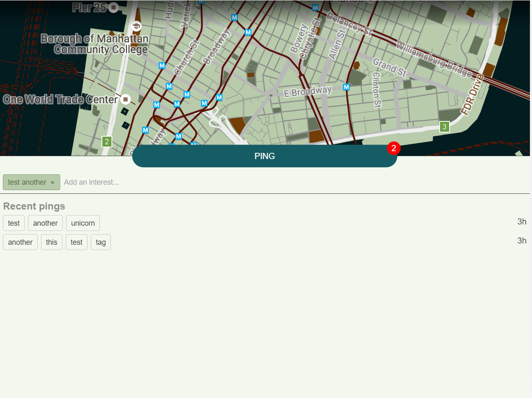This screenshot has height=398, width=532.
Task: Click the 'unicorn' tag
Action: [x=83, y=223]
